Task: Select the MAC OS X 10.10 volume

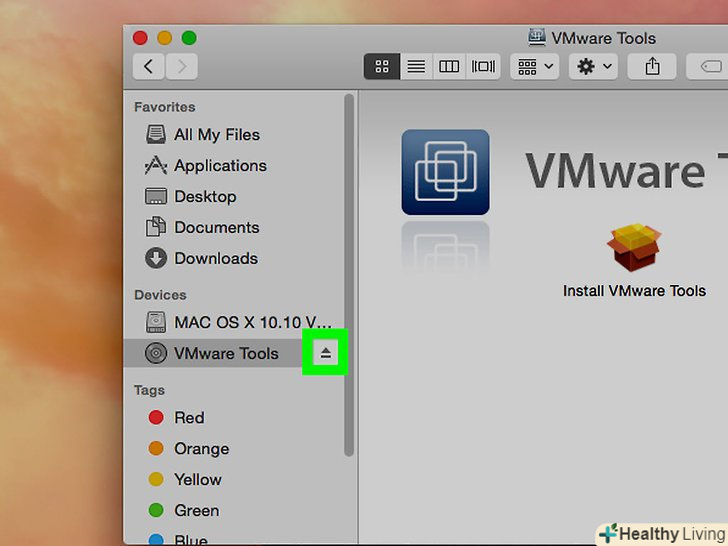Action: pos(234,322)
